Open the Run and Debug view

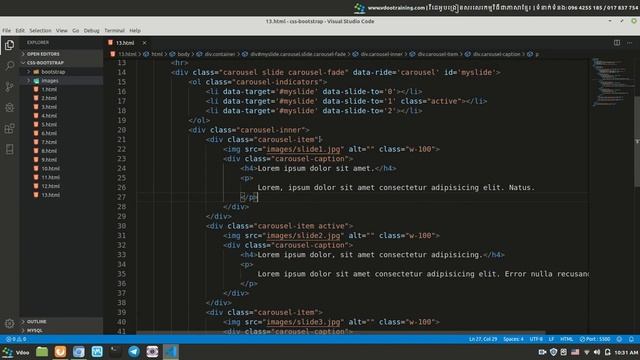9,108
